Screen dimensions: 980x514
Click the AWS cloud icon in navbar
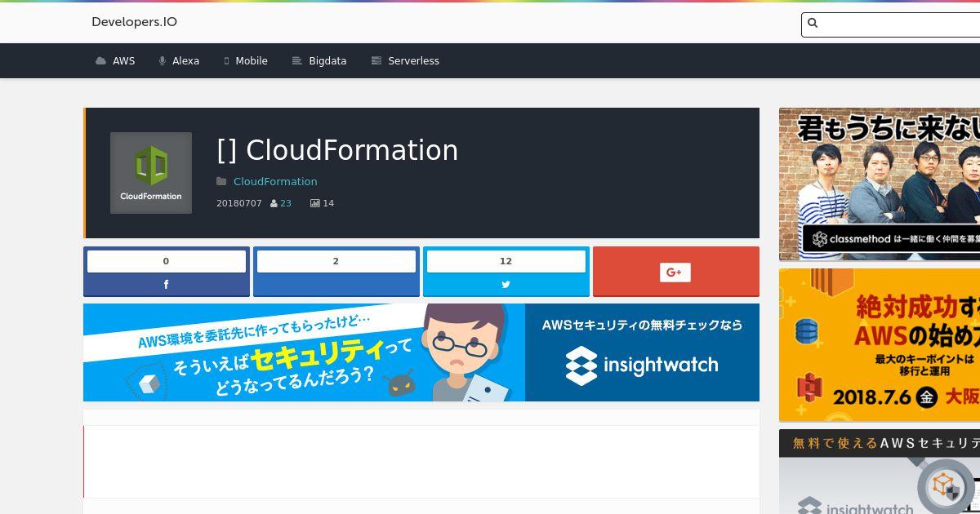tap(100, 61)
